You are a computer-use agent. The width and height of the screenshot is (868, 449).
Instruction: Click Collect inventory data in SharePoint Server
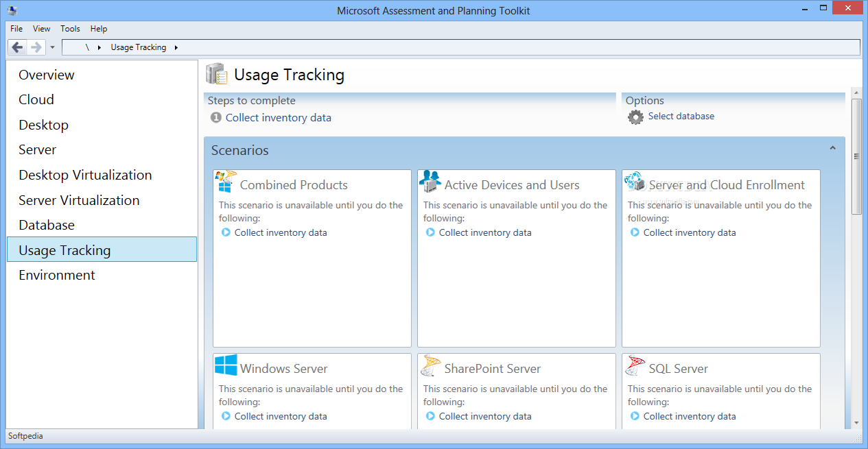coord(485,416)
